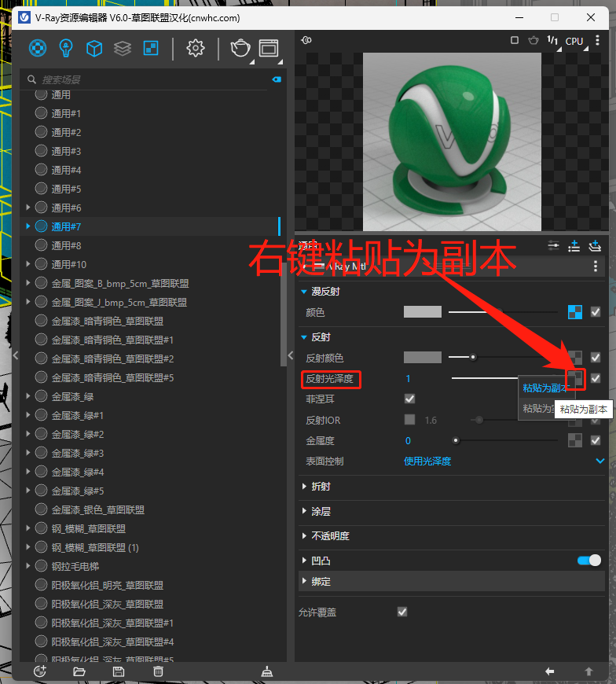This screenshot has height=684, width=616.
Task: Expand the 涂层 section
Action: pyautogui.click(x=304, y=511)
